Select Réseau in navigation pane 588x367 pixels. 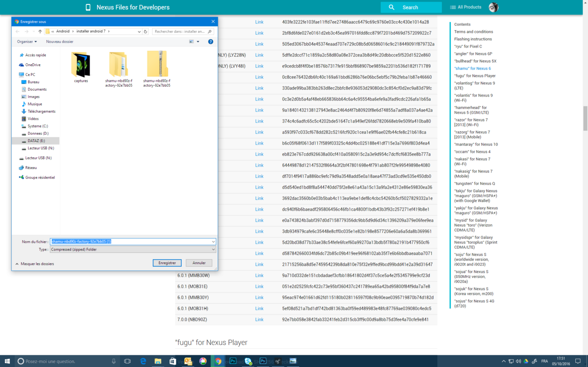pyautogui.click(x=31, y=168)
